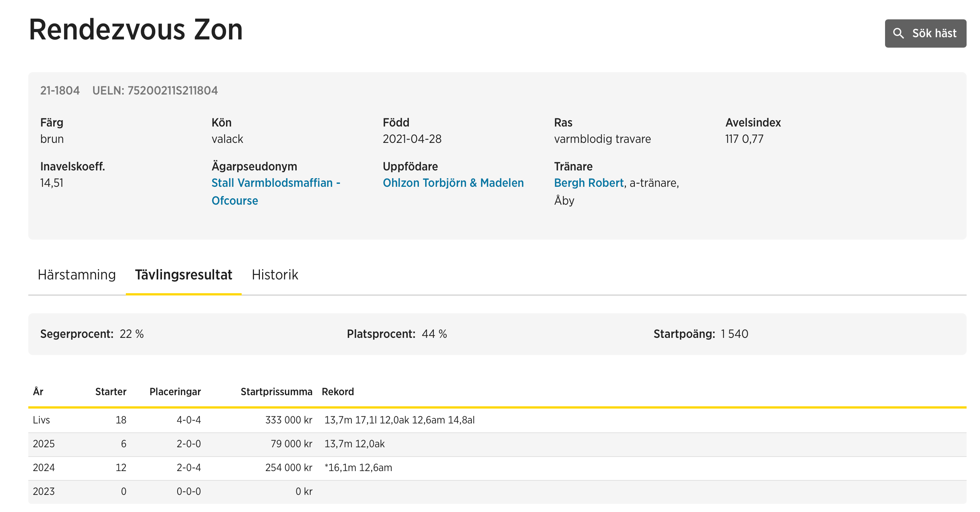Screen dimensions: 980x512
Task: Click the page title Rendezvous Zon
Action: click(x=136, y=30)
